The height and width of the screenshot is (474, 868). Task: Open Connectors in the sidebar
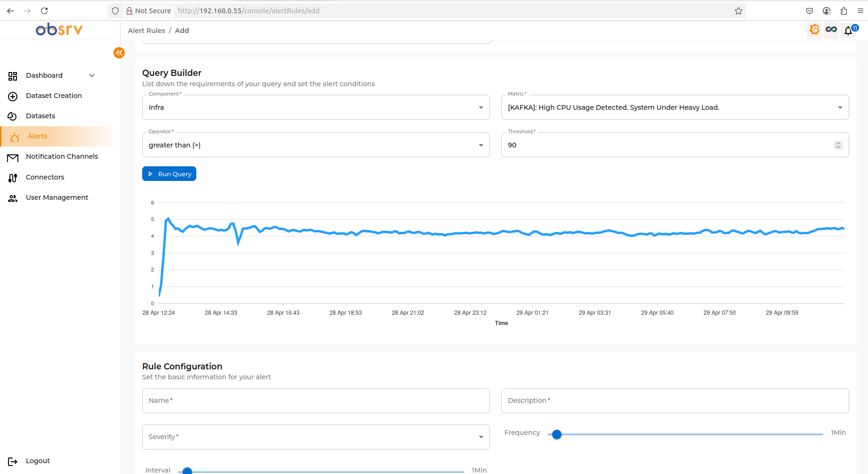pos(45,177)
